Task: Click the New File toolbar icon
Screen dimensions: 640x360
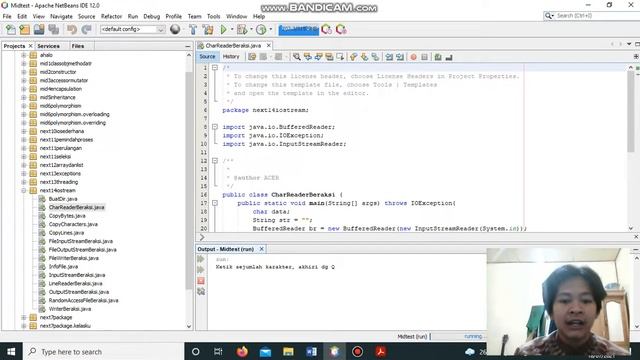Action: pos(11,29)
